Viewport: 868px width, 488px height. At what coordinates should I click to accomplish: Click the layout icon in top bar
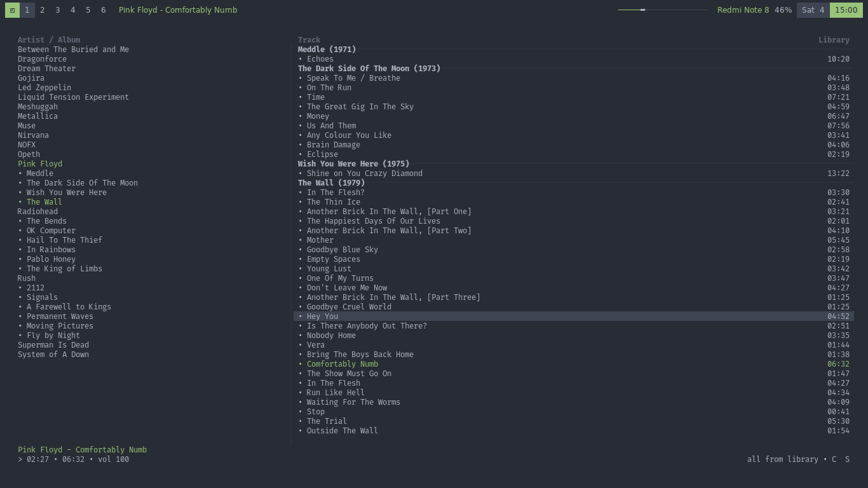(x=12, y=10)
